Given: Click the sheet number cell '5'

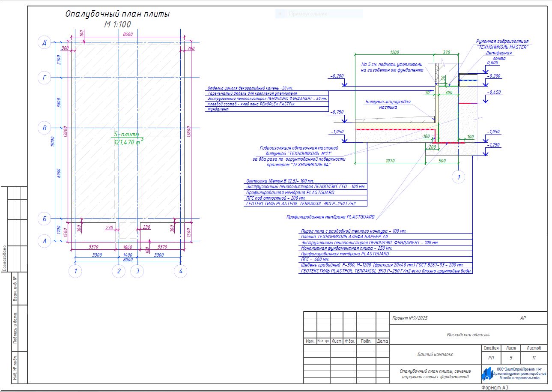Looking at the screenshot, I should [x=510, y=358].
